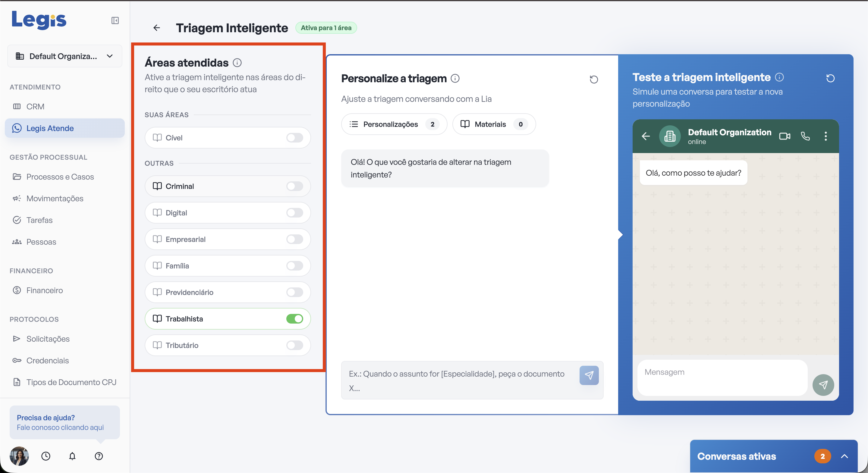Open Solicitações in the sidebar
Screen dimensions: 868x473
click(65, 339)
